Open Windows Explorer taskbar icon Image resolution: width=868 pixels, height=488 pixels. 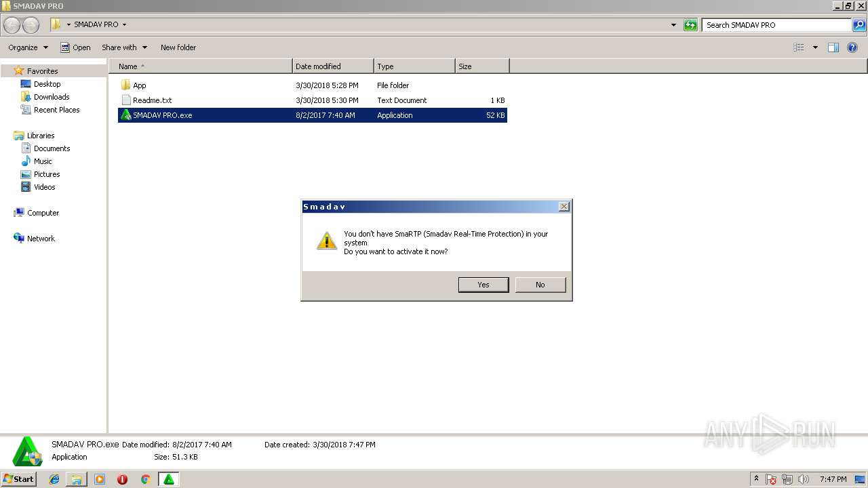point(77,479)
